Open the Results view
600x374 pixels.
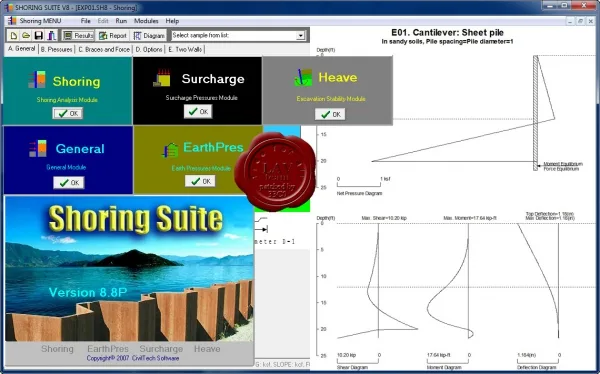[78, 36]
